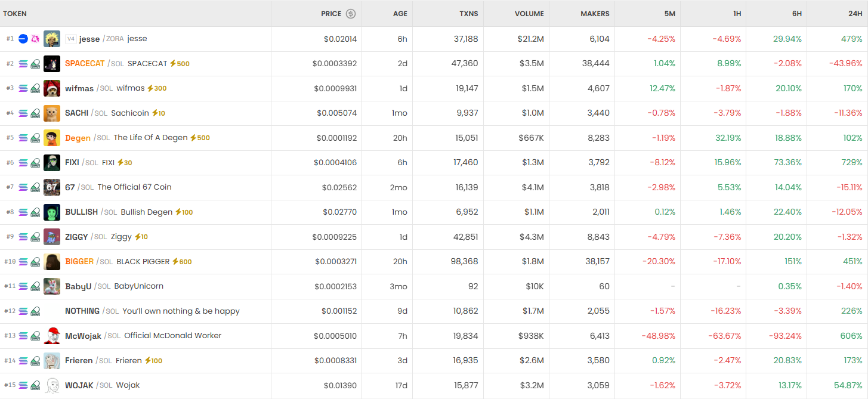Viewport: 868px width, 399px height.
Task: Click the WOJAK face token icon
Action: coord(52,385)
